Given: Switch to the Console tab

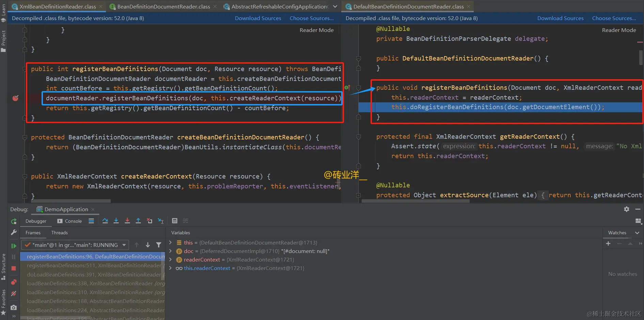Looking at the screenshot, I should (x=69, y=221).
